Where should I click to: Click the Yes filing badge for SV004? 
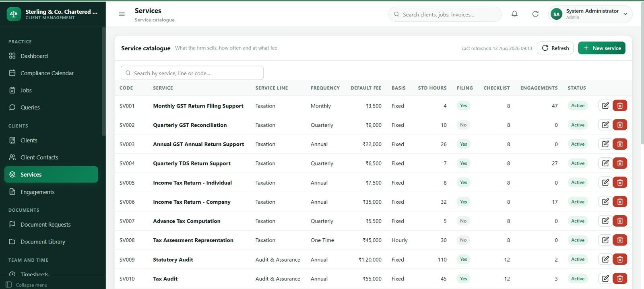pos(463,163)
